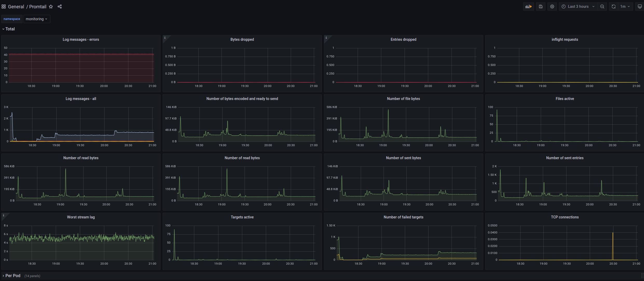Cycle view mode via monitor icon
Image resolution: width=644 pixels, height=281 pixels.
[640, 6]
